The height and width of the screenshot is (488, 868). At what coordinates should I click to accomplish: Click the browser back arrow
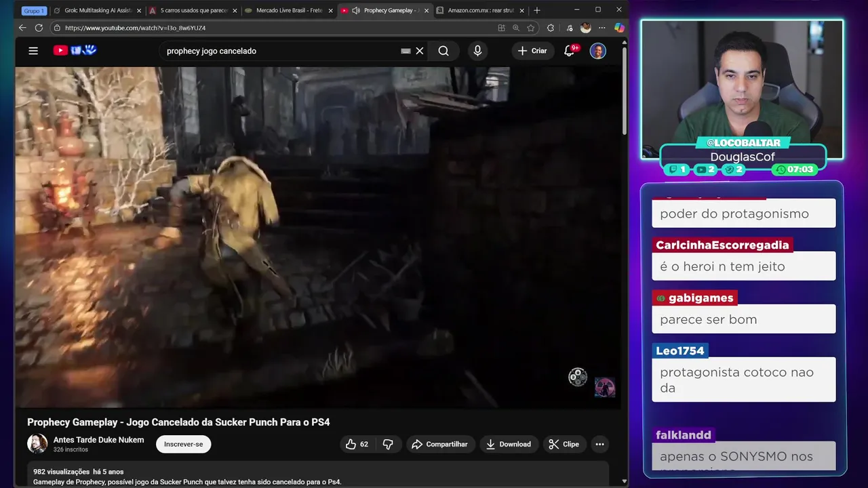point(22,28)
